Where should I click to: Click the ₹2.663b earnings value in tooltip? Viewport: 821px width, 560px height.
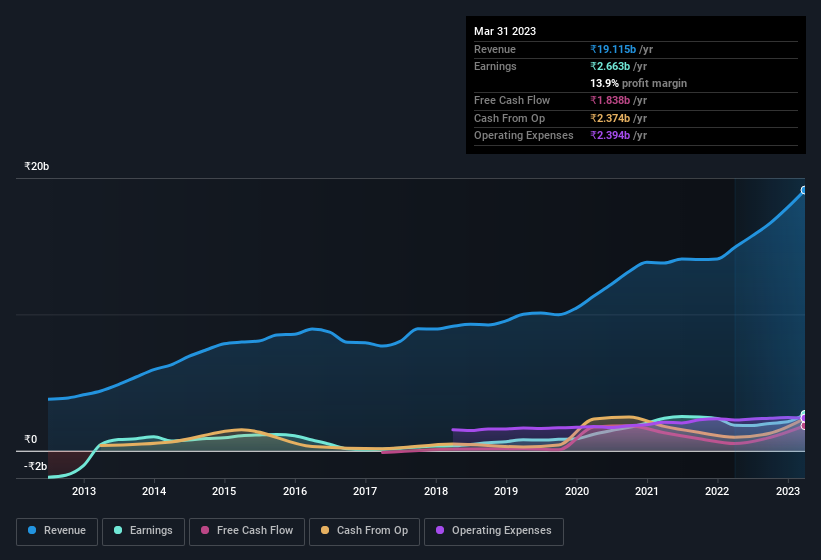(610, 66)
